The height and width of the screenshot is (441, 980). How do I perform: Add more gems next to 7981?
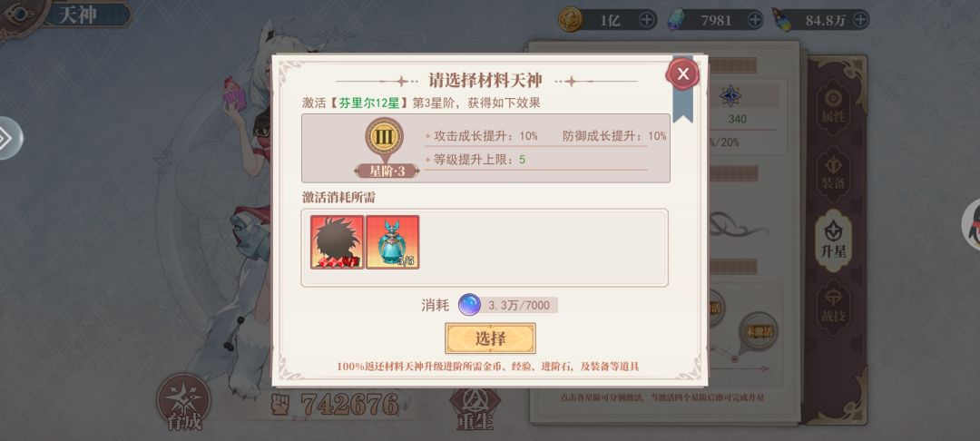click(x=755, y=20)
